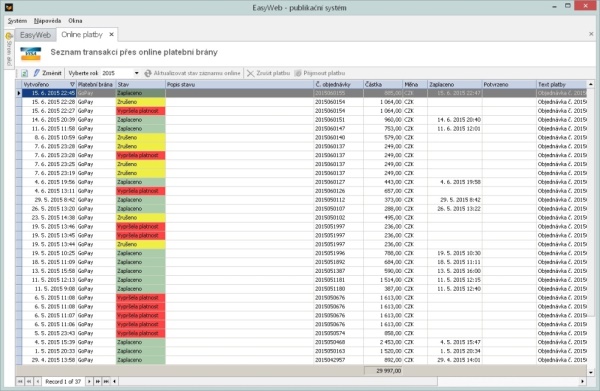The image size is (600, 391).
Task: Click the Excel export icon in toolbar
Action: 24,73
